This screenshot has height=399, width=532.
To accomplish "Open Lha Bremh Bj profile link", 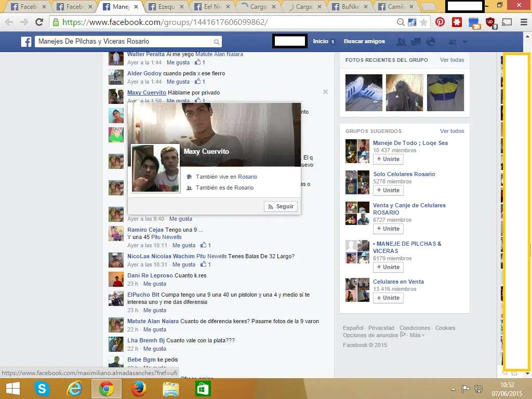I will pos(146,340).
